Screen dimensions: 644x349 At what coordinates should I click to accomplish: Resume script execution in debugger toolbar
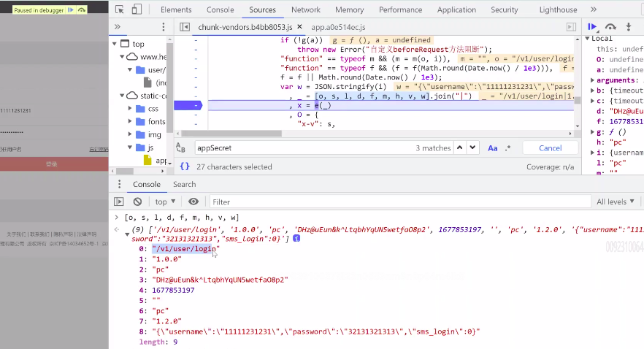point(592,27)
